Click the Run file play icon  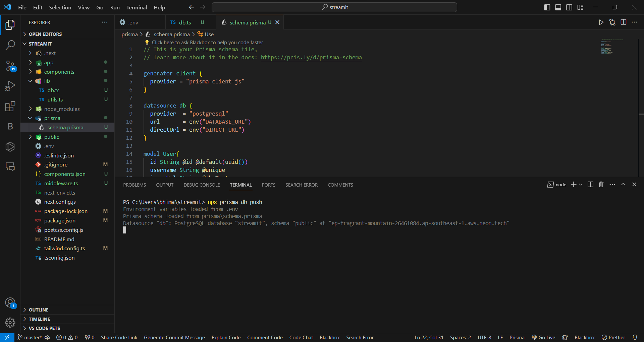tap(601, 22)
